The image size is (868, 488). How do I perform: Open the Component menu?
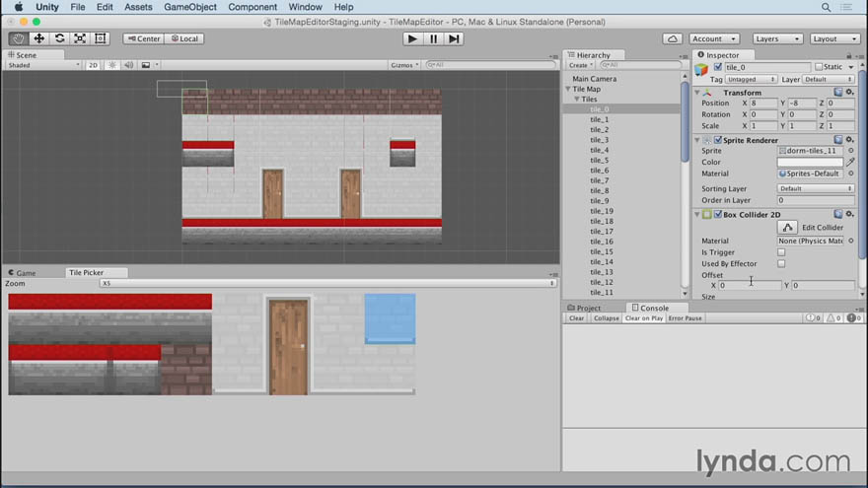pyautogui.click(x=253, y=7)
